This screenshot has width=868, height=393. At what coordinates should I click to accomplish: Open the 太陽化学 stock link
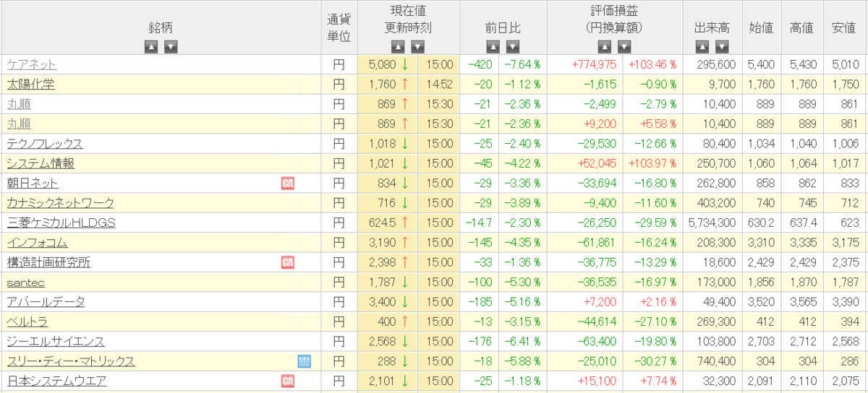[x=31, y=84]
